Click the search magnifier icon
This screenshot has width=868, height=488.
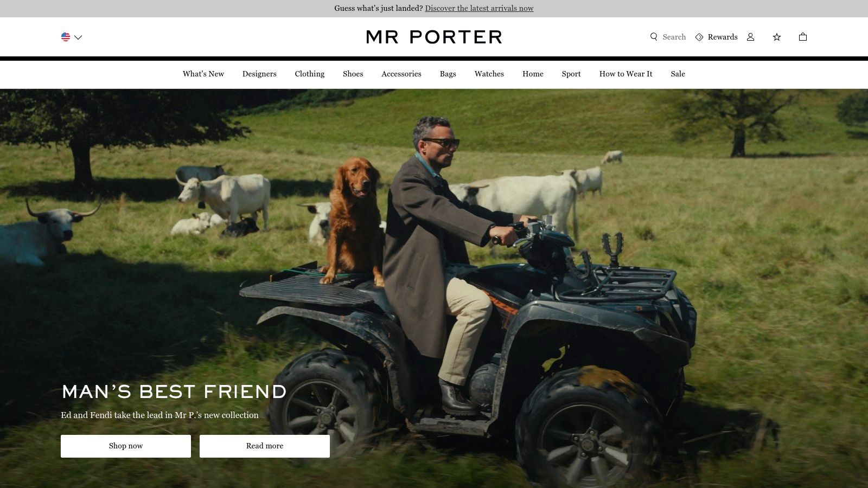point(654,37)
